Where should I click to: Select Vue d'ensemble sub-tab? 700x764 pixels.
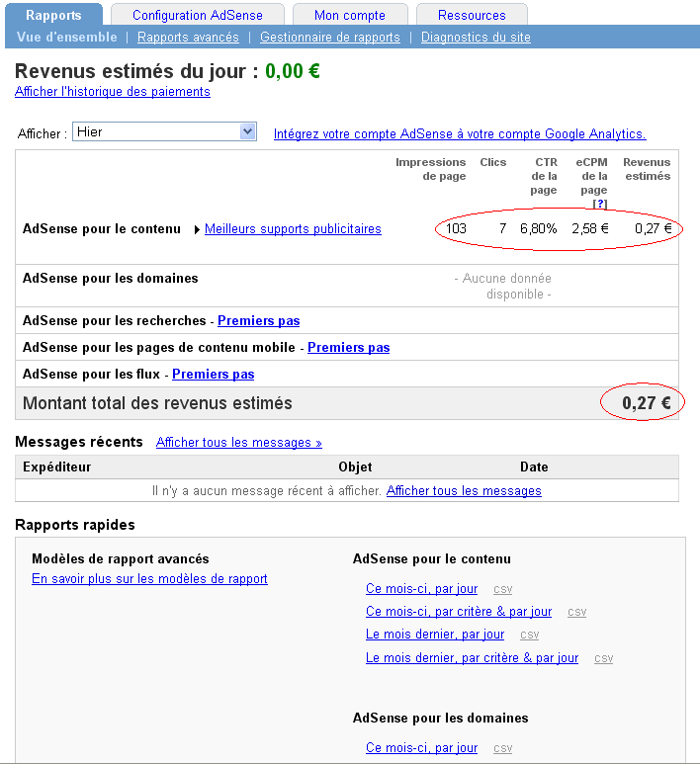coord(67,37)
